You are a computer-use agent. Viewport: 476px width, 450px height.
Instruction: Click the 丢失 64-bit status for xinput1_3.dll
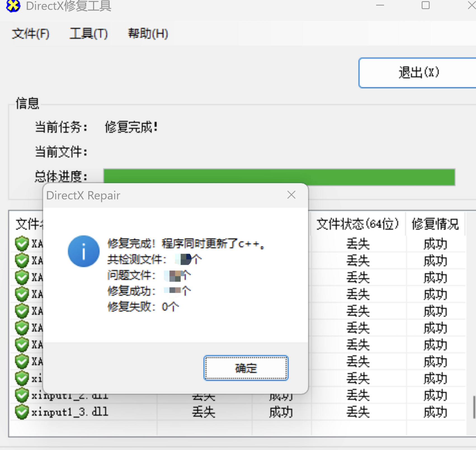coord(358,412)
